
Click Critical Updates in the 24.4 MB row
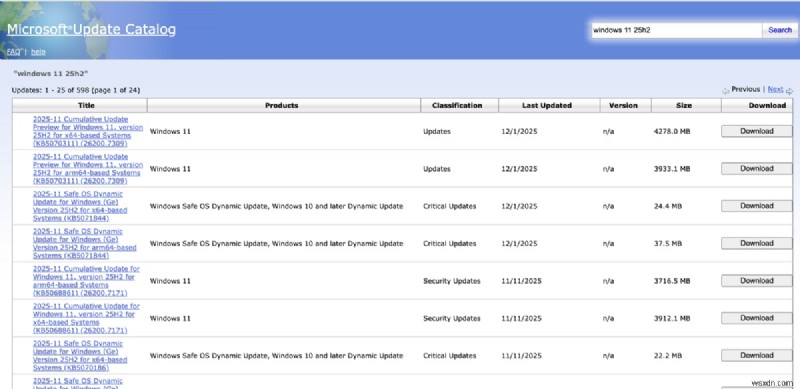[x=449, y=206]
